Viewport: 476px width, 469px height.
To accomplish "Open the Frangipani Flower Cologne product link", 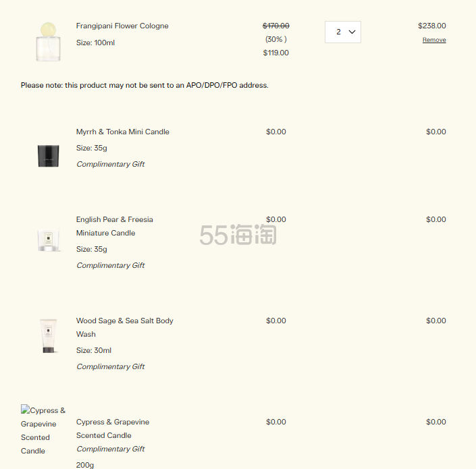I will pyautogui.click(x=122, y=26).
